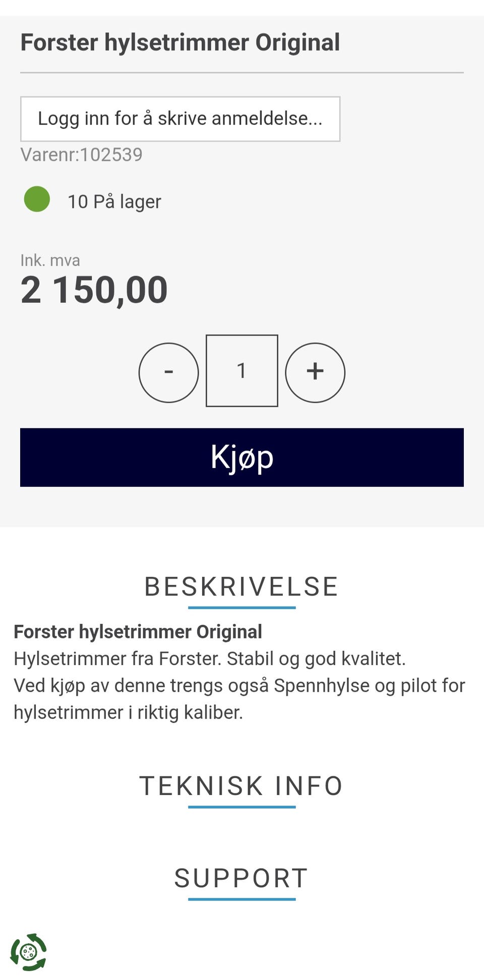Viewport: 484px width, 980px height.
Task: Click the 2 150,00 price
Action: point(94,290)
